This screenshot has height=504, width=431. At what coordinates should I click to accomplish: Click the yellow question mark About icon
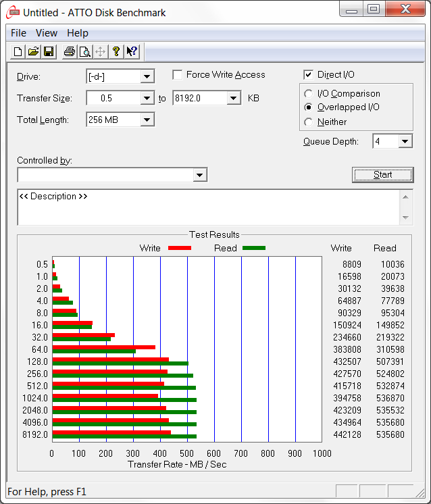(116, 52)
